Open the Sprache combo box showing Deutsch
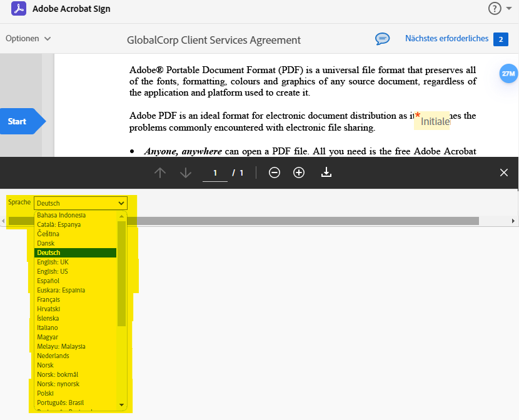519x420 pixels. click(81, 203)
